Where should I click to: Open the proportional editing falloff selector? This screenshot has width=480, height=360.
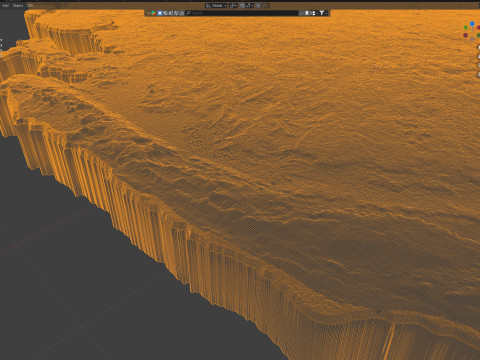tap(265, 6)
